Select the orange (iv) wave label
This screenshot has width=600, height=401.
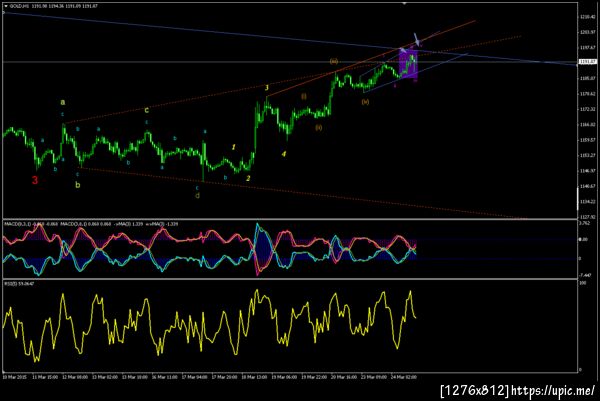(365, 102)
